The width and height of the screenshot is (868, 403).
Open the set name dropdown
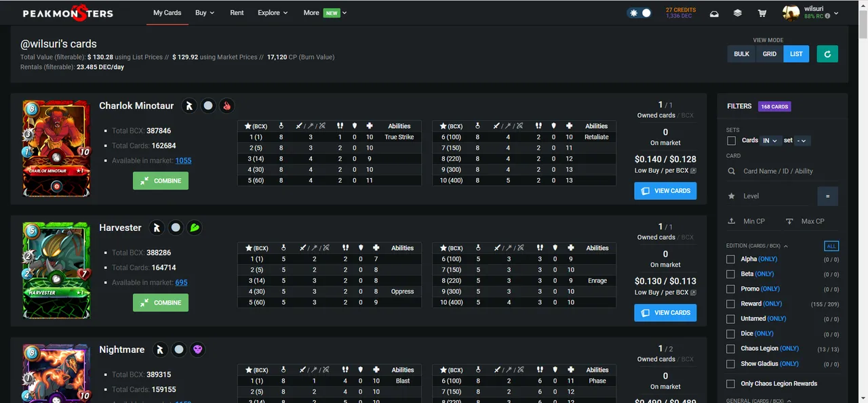803,141
